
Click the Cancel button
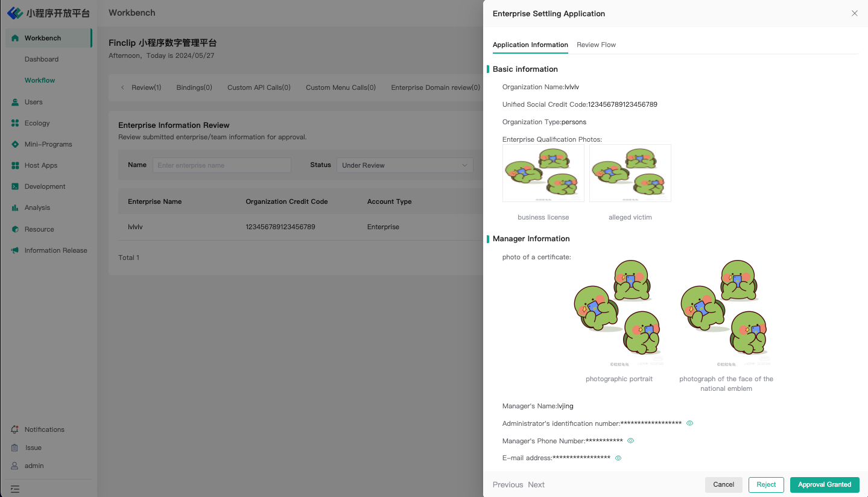click(723, 484)
